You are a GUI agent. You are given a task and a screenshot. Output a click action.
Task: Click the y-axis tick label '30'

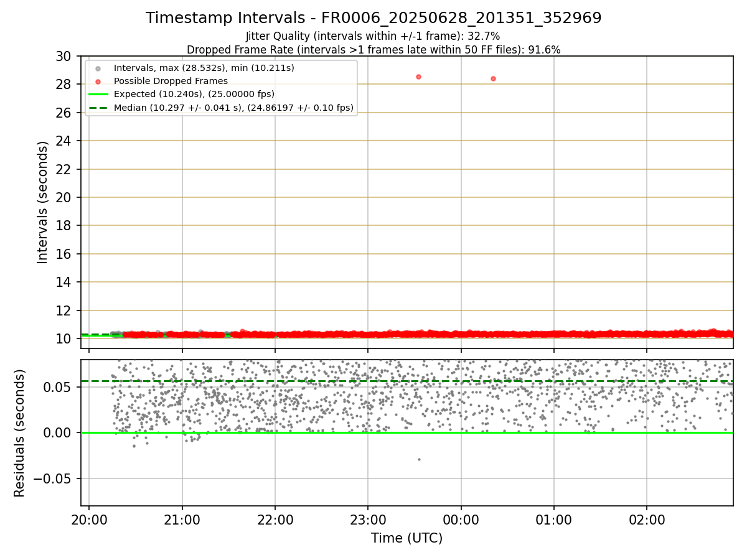coord(64,57)
